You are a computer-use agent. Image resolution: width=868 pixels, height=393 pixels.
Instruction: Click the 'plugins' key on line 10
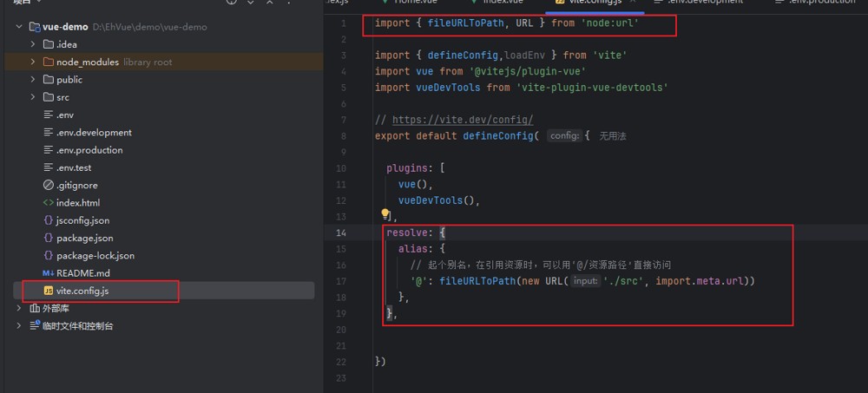pyautogui.click(x=407, y=168)
